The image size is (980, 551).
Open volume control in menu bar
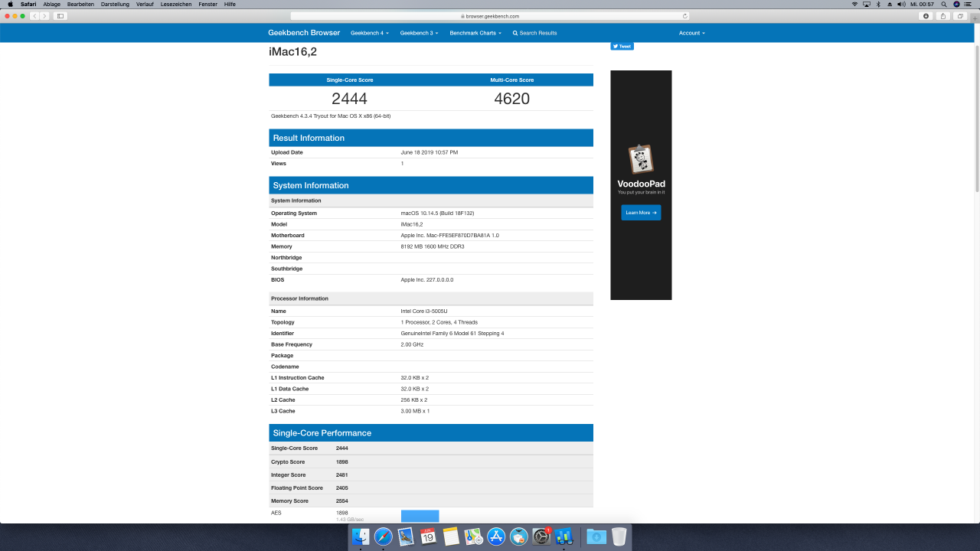[900, 4]
